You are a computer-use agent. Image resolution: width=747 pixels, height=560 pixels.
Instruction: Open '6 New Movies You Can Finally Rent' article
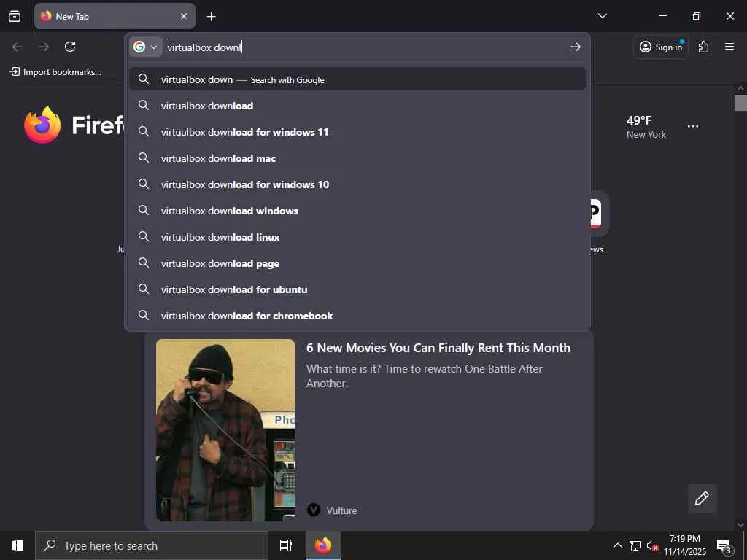point(438,348)
